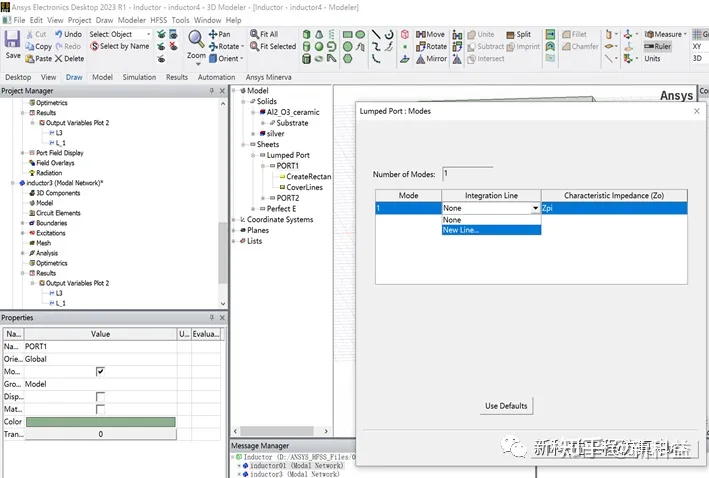Viewport: 709px width, 478px height.
Task: Expand the Orient dropdown
Action: (242, 59)
